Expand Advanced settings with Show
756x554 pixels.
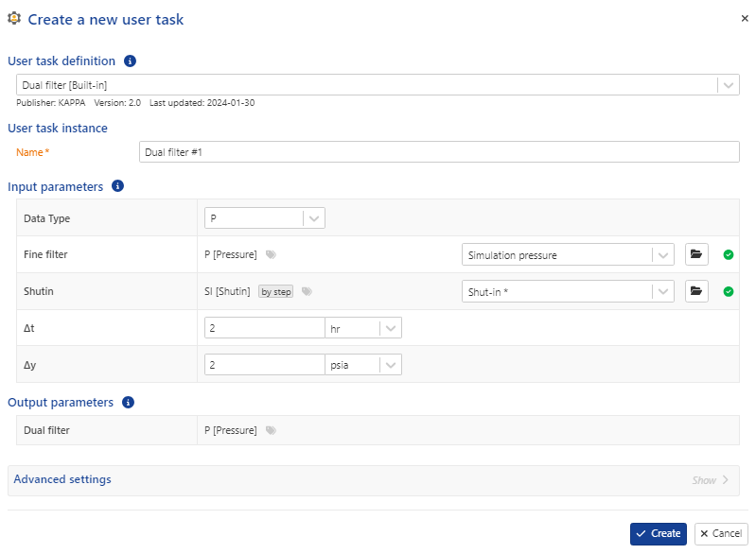coord(710,480)
